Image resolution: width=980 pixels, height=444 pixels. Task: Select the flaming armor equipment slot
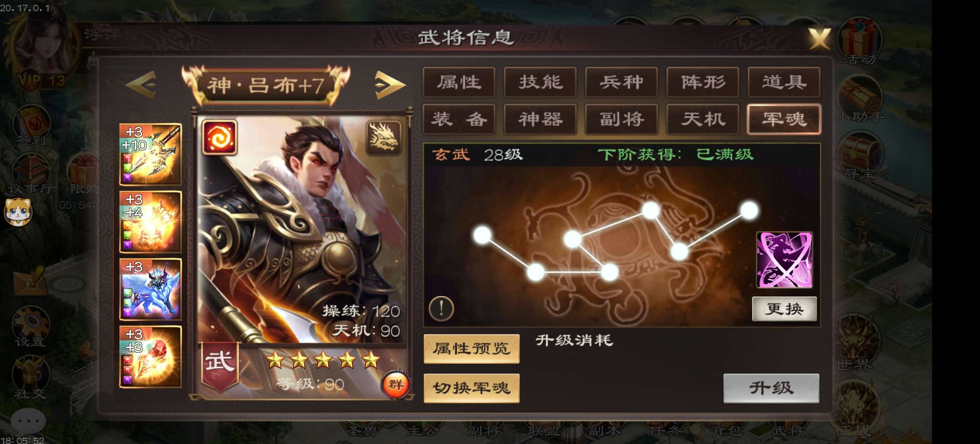click(x=151, y=222)
